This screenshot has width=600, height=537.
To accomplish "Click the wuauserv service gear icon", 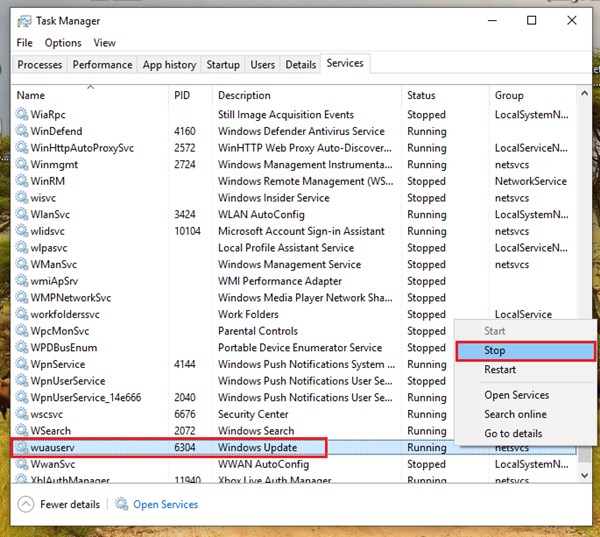I will (x=22, y=447).
